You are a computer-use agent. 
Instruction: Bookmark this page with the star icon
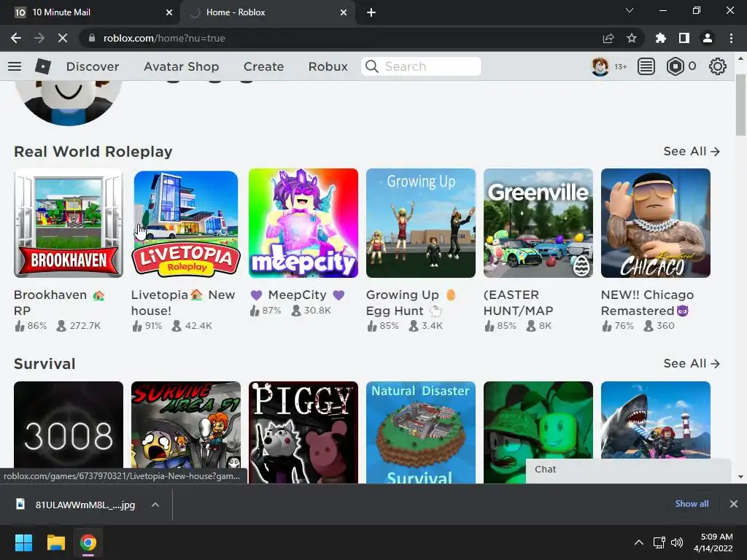pyautogui.click(x=632, y=38)
